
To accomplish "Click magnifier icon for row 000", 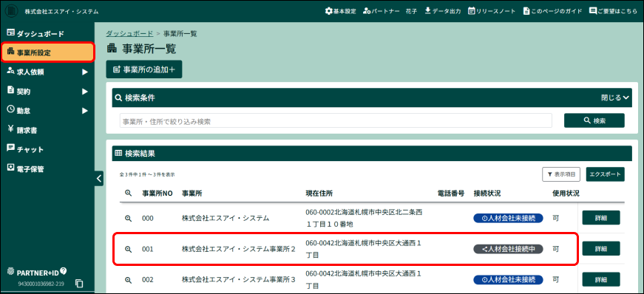I will click(x=128, y=219).
